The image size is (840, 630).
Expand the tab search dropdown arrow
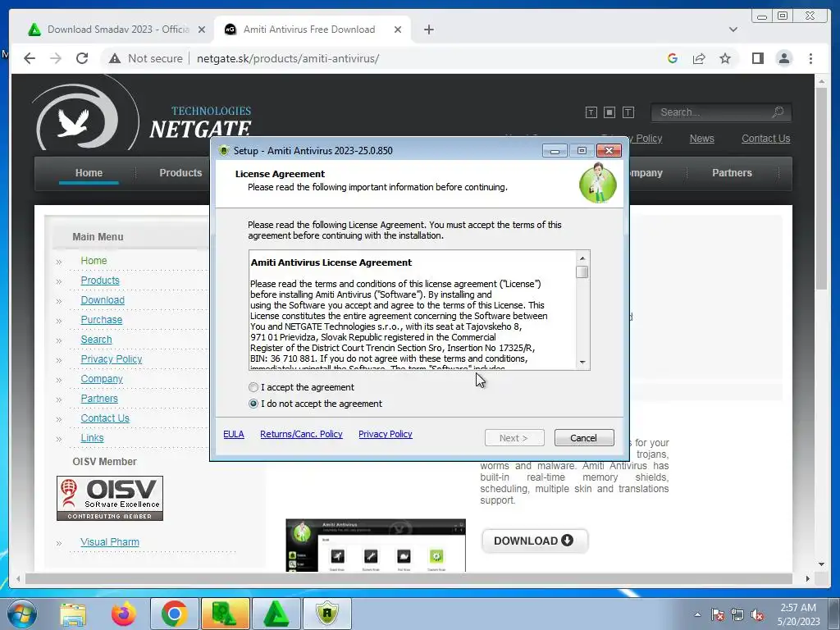click(x=733, y=30)
